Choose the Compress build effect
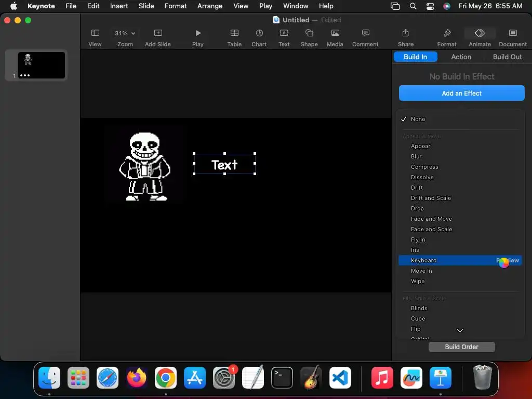Viewport: 532px width, 399px height. (x=460, y=167)
